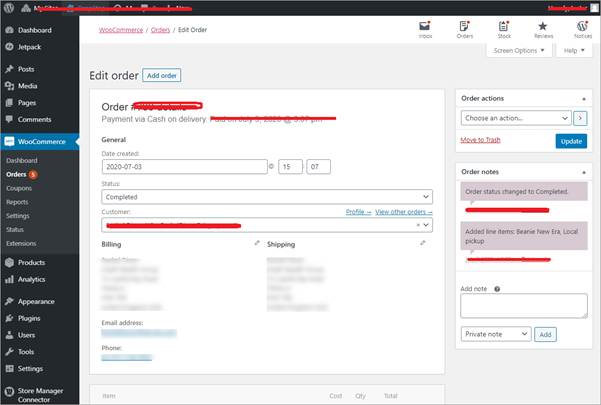Collapse the Order actions panel
This screenshot has height=405, width=601.
coord(580,98)
